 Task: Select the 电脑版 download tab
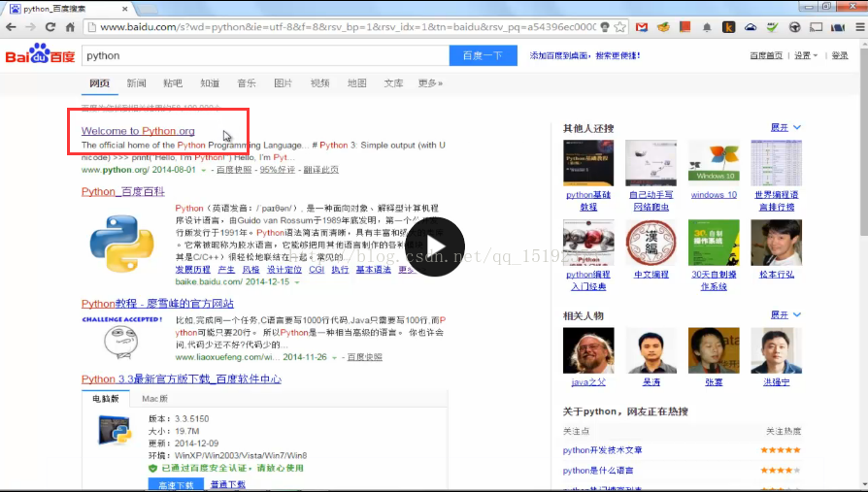tap(106, 399)
